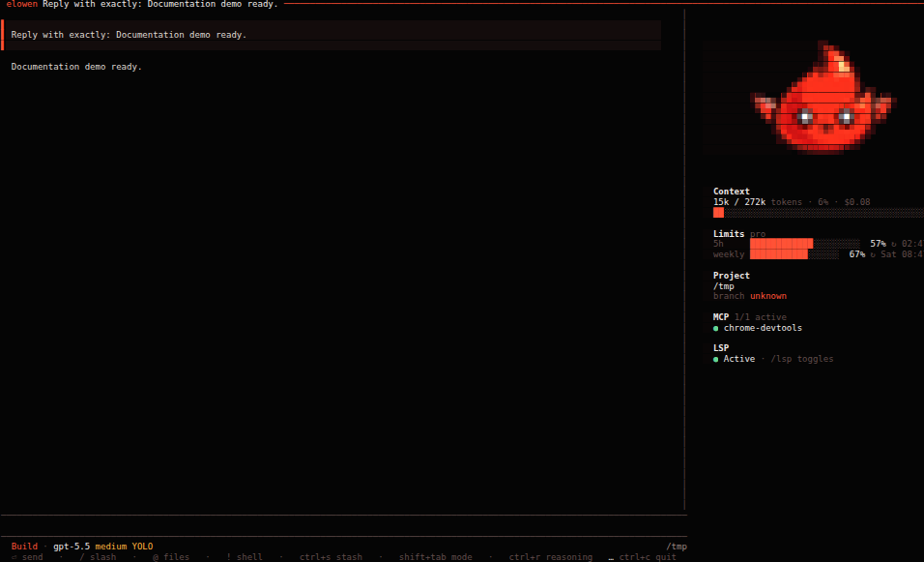Click the '5h' limit row label
The image size is (924, 562).
pyautogui.click(x=718, y=244)
